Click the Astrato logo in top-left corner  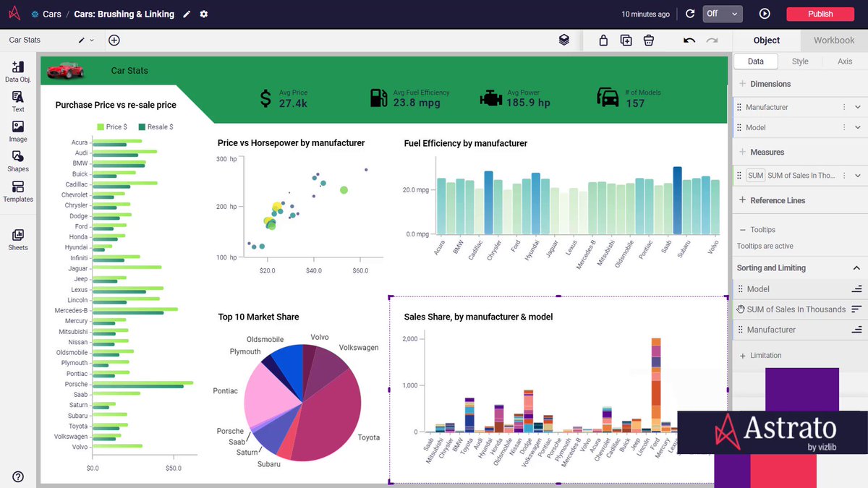pos(14,14)
